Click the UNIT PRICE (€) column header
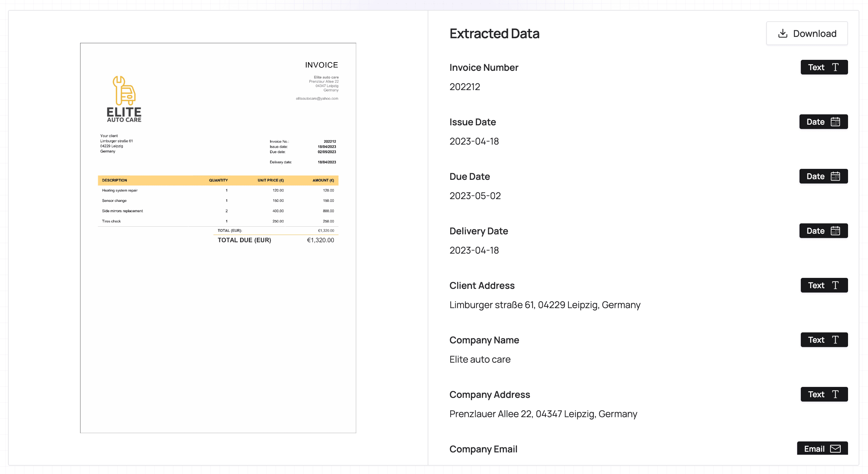This screenshot has width=868, height=474. tap(271, 180)
